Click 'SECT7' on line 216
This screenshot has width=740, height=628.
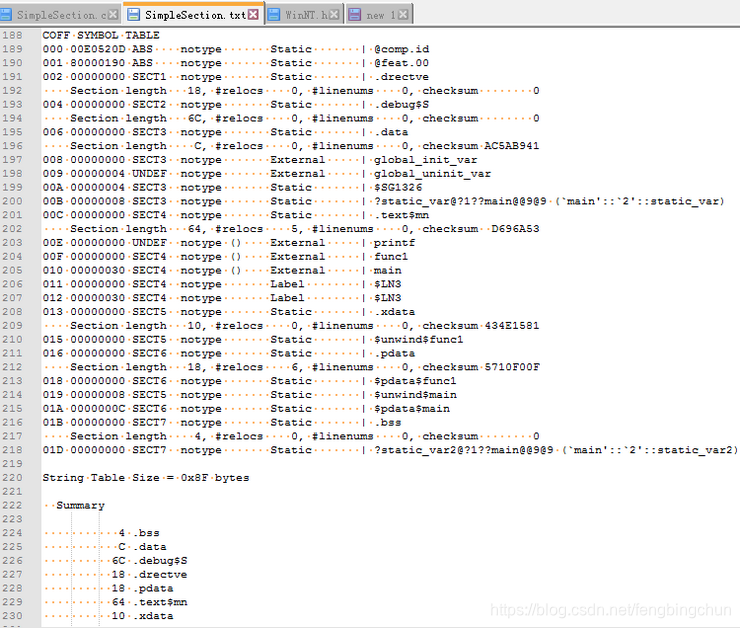coord(149,422)
